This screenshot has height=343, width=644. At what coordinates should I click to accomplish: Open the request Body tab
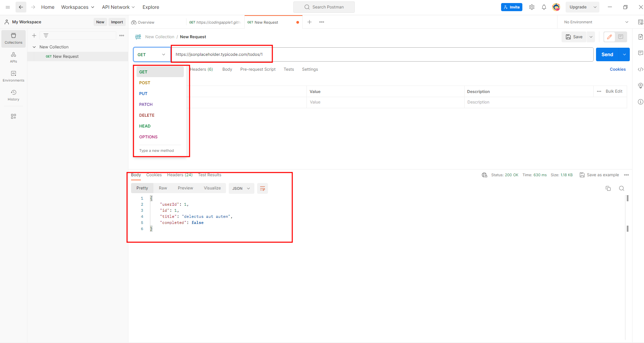[x=227, y=69]
